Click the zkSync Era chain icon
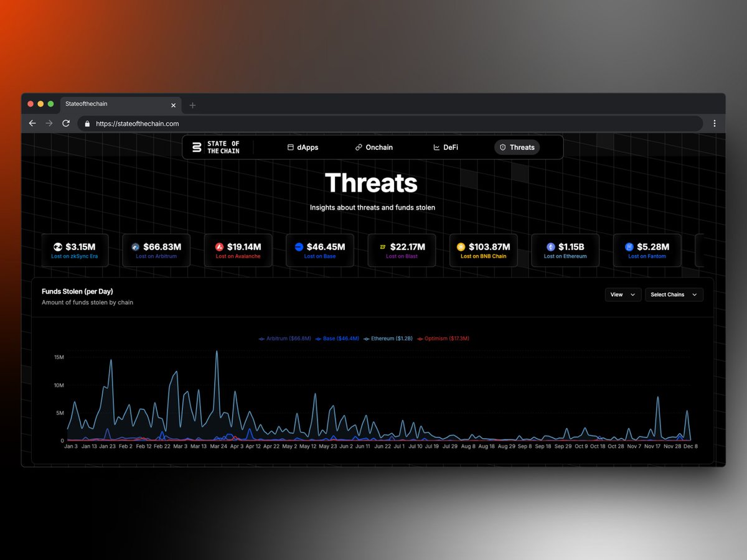Screen dimensions: 747x560 coord(58,247)
